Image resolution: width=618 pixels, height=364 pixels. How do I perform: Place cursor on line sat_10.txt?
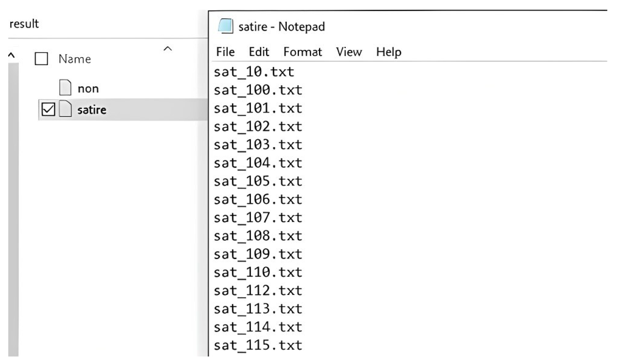click(x=254, y=72)
